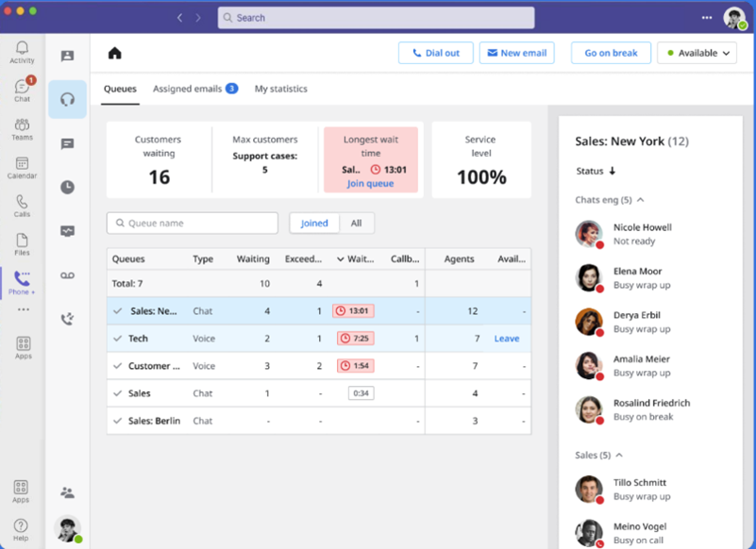Viewport: 756px width, 549px height.
Task: Click the home icon
Action: point(115,53)
